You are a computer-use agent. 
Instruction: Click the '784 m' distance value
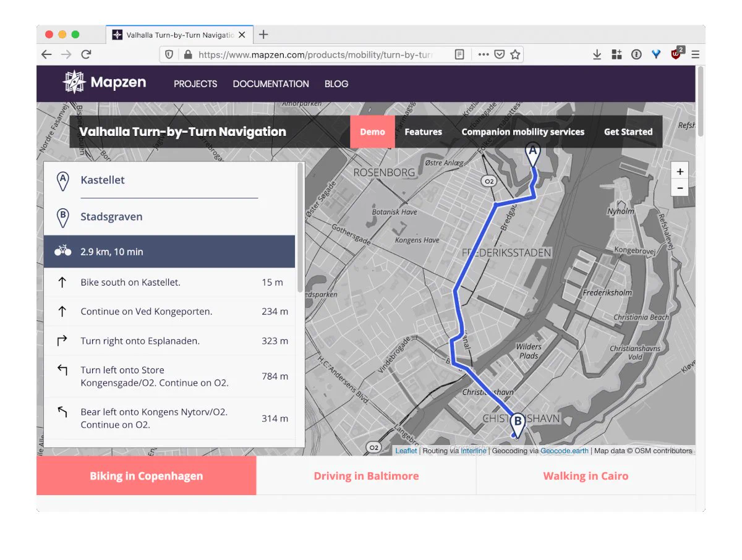click(275, 376)
